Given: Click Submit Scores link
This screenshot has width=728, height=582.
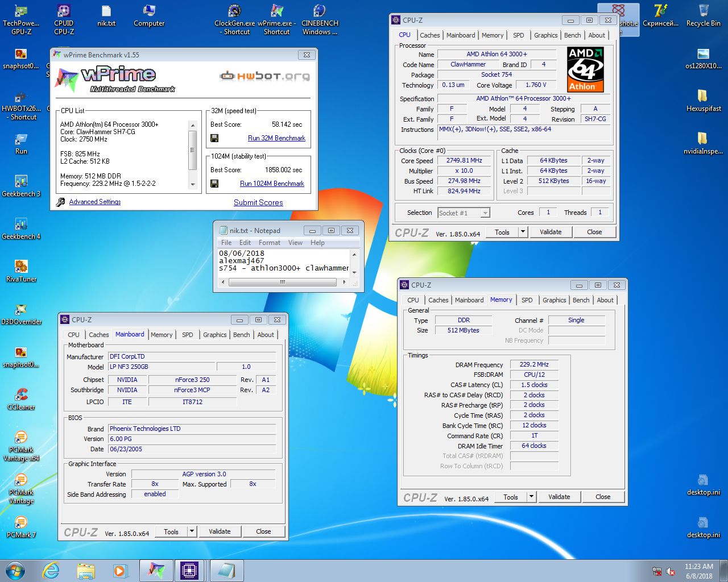Looking at the screenshot, I should point(258,202).
